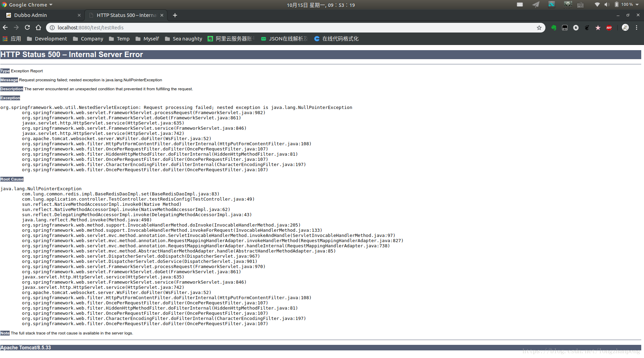
Task: Expand the Google Chrome application menu
Action: 27,5
